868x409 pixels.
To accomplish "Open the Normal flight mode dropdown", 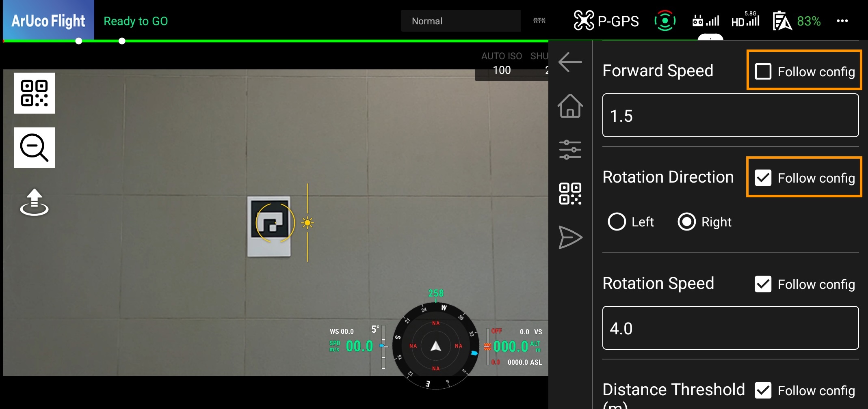I will [461, 21].
